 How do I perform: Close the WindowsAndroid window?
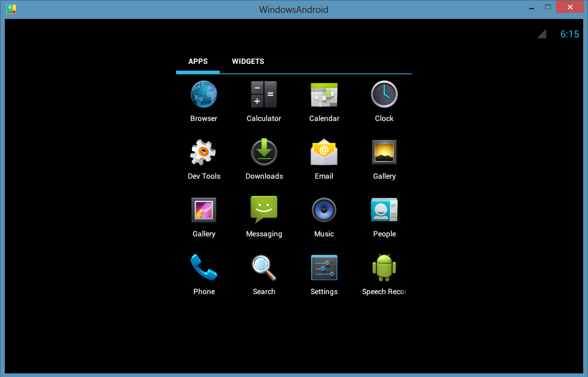pyautogui.click(x=570, y=7)
